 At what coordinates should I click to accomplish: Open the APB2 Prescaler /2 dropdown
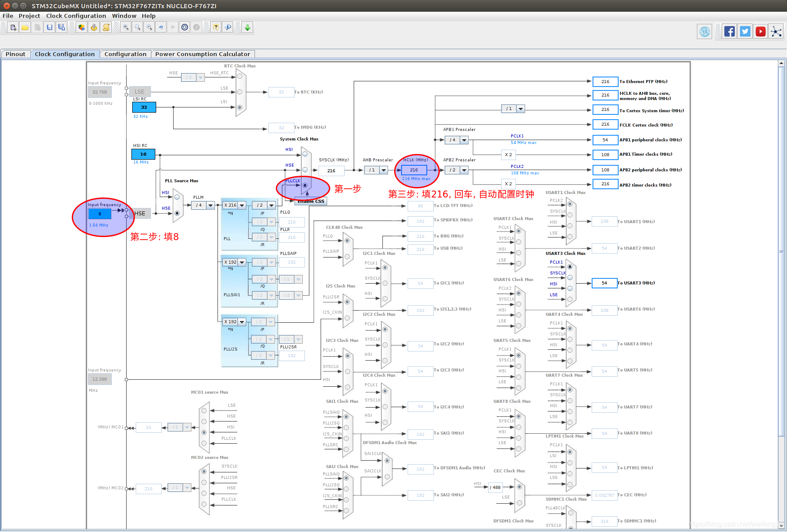coord(464,170)
